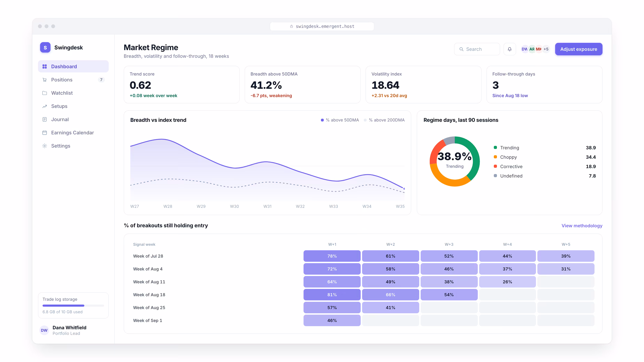Viewport: 644px width, 362px height.
Task: Click the 6.8 GB of 10 GB used text
Action: 63,312
